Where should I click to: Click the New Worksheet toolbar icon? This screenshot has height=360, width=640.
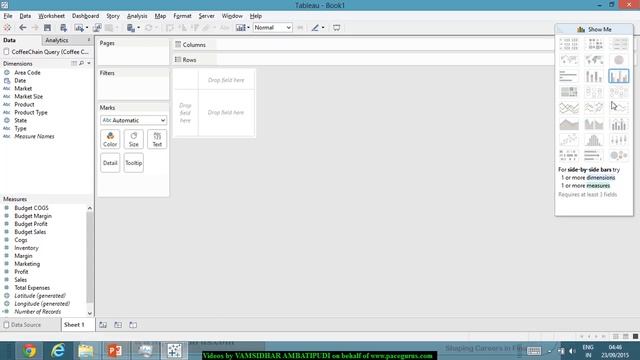[78, 28]
